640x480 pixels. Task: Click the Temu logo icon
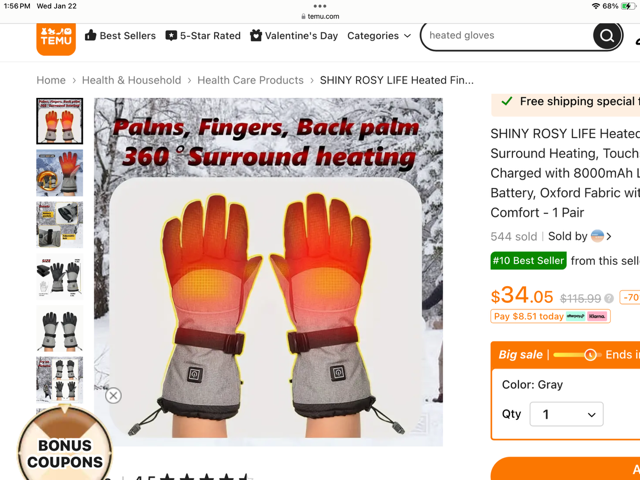coord(56,38)
